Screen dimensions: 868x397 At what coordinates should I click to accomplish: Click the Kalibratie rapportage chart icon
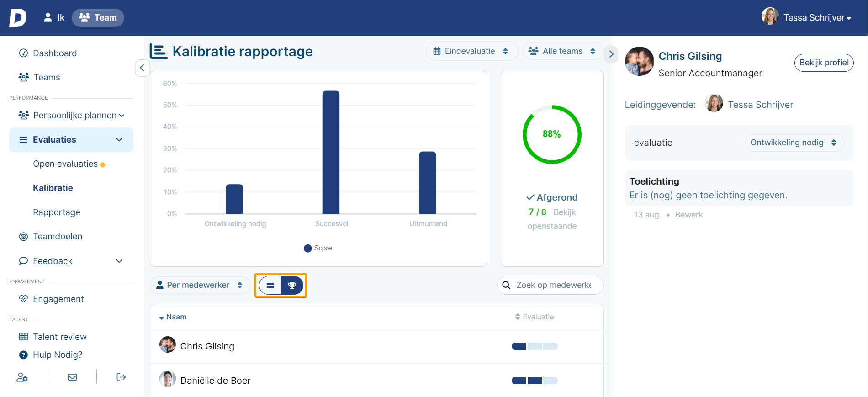click(x=159, y=51)
